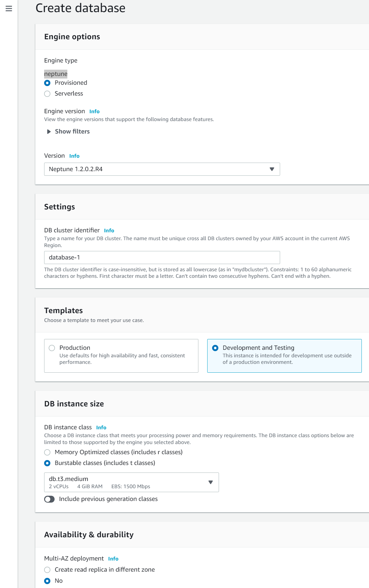The width and height of the screenshot is (369, 588).
Task: Click Info link next to Engine version
Action: click(94, 112)
